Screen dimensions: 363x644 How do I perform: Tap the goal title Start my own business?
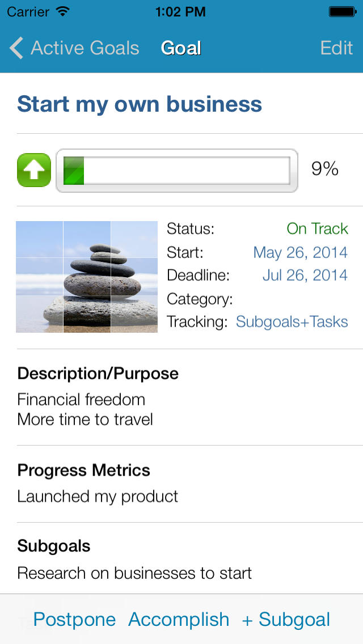[x=140, y=104]
